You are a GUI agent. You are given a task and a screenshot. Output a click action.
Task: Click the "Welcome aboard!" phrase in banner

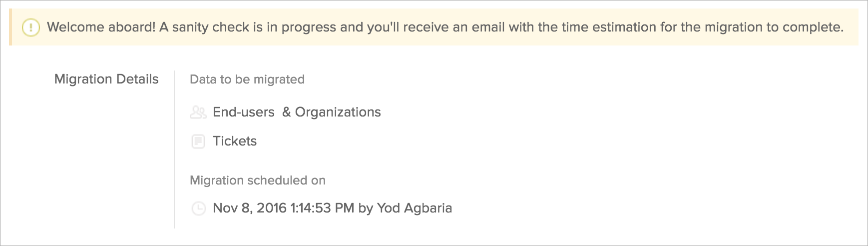click(x=101, y=27)
